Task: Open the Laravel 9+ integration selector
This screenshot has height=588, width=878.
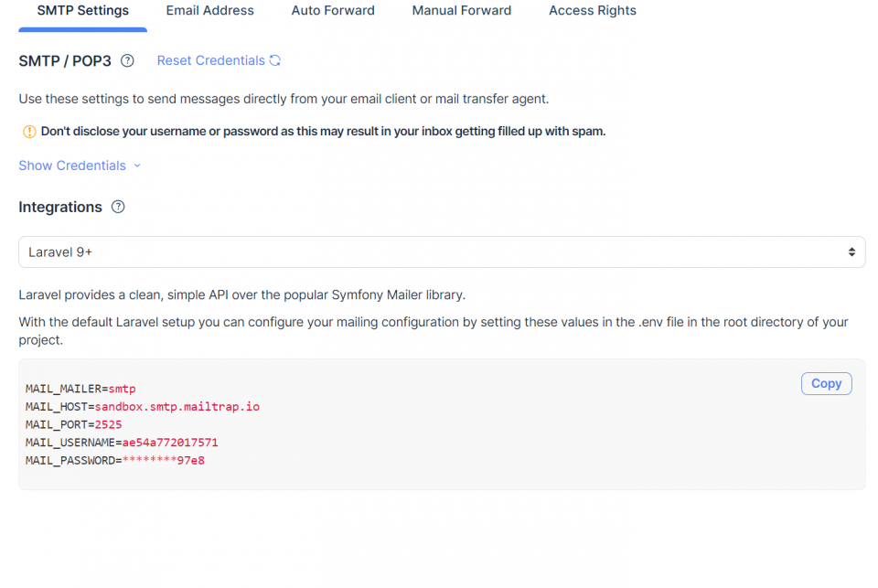Action: [x=442, y=251]
